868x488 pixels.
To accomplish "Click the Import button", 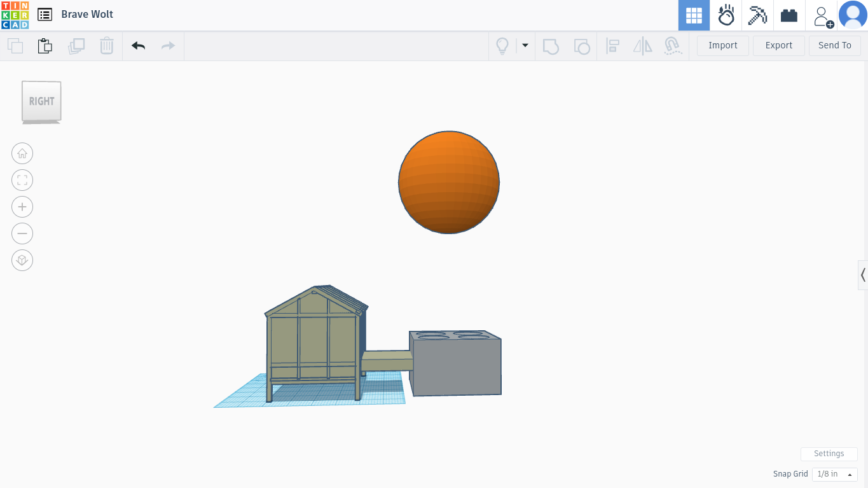I will click(723, 45).
